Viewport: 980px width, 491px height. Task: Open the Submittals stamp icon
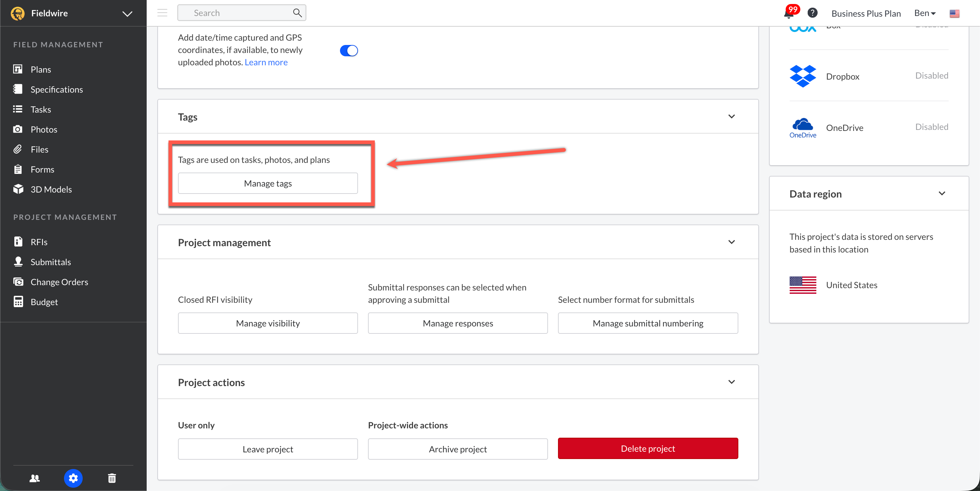18,261
